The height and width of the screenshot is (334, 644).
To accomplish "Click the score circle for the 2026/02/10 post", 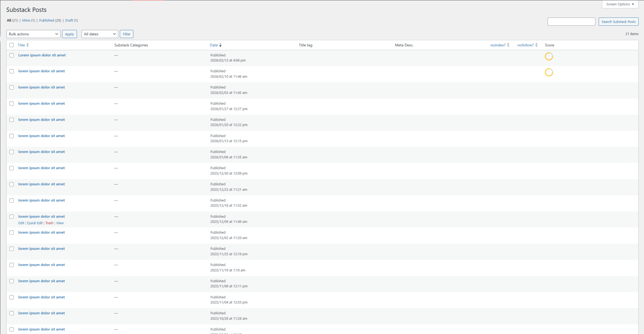I will tap(549, 72).
